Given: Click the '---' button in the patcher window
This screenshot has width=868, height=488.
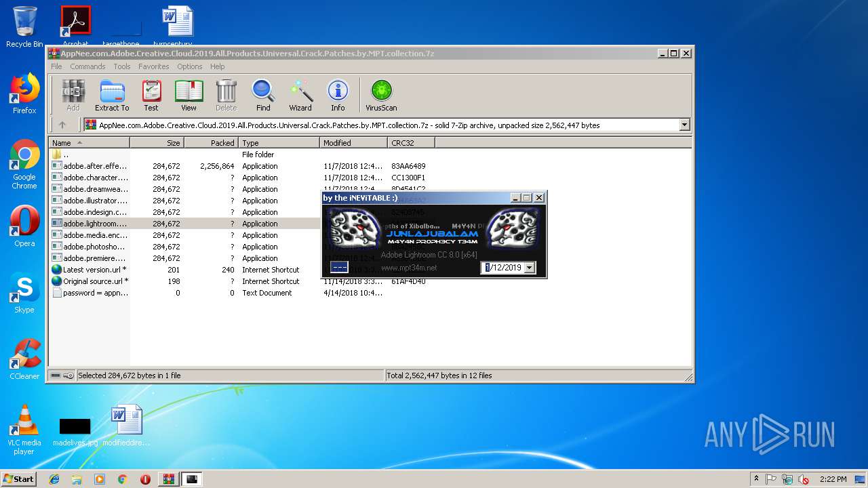Looking at the screenshot, I should (x=339, y=267).
